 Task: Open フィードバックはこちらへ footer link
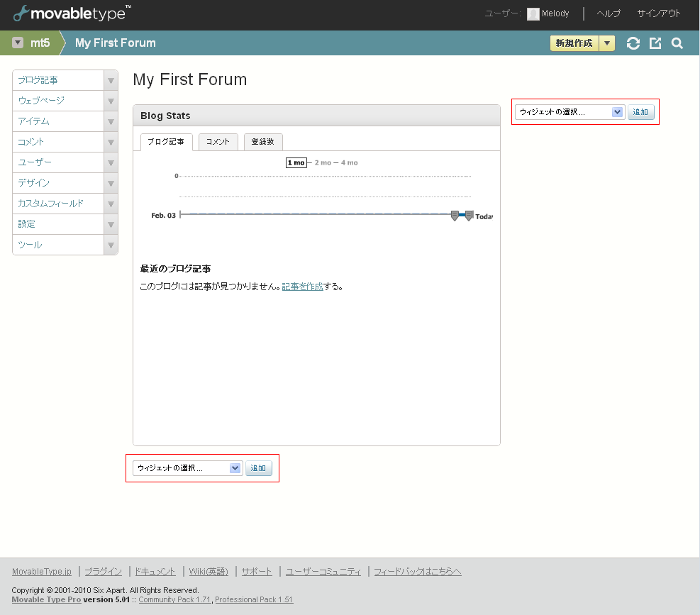pyautogui.click(x=418, y=572)
